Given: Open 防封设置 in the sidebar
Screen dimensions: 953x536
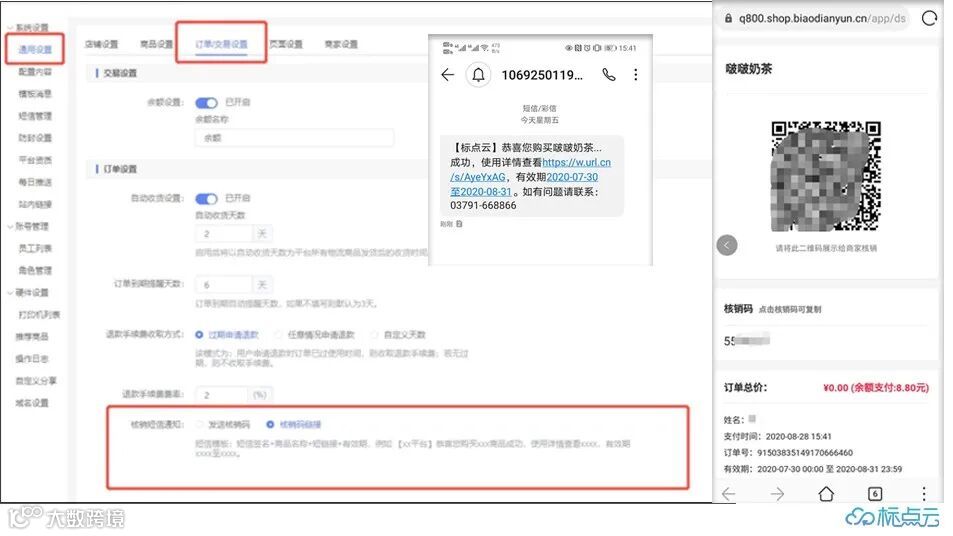Looking at the screenshot, I should point(35,138).
